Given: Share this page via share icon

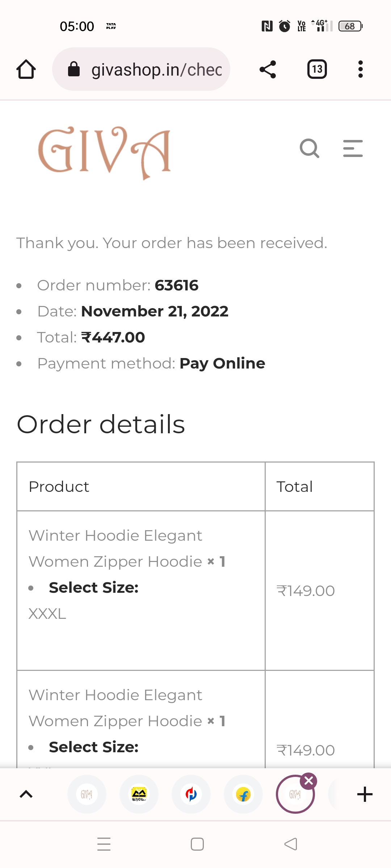Looking at the screenshot, I should (268, 69).
